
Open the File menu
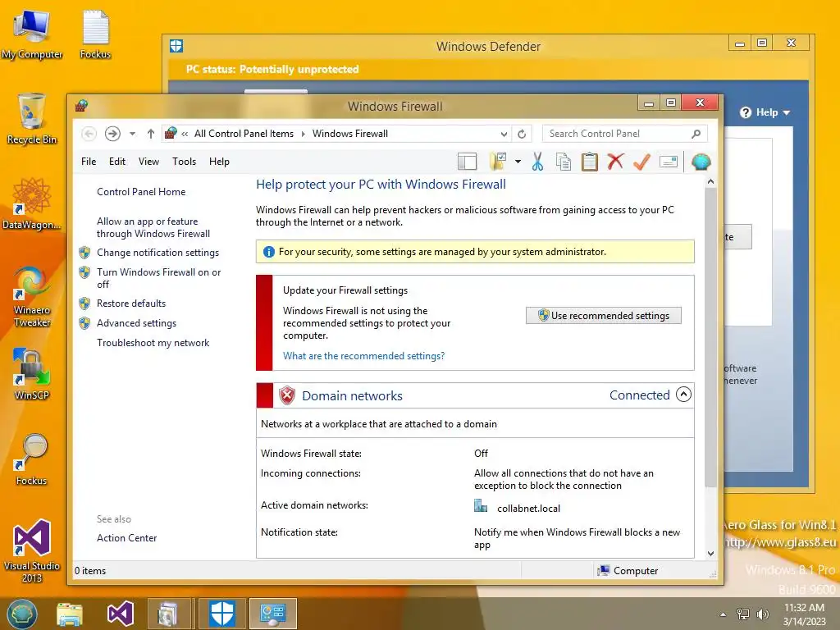89,162
